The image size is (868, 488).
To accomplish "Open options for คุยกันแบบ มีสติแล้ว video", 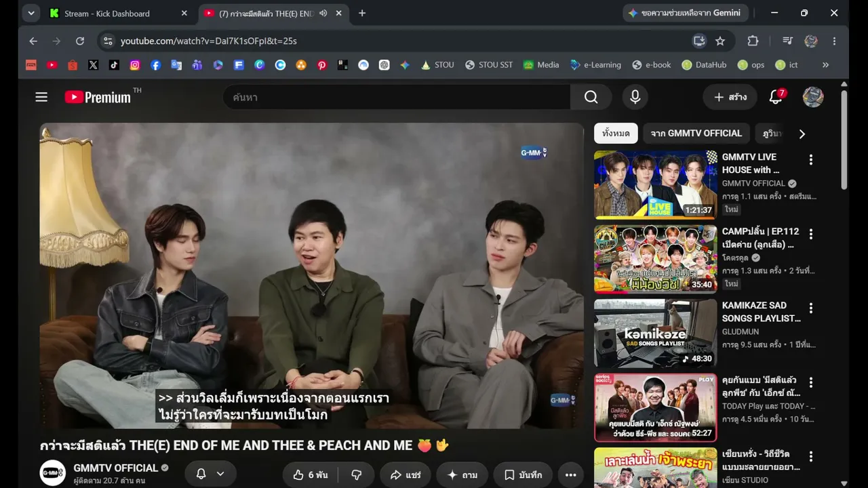I will coord(810,383).
